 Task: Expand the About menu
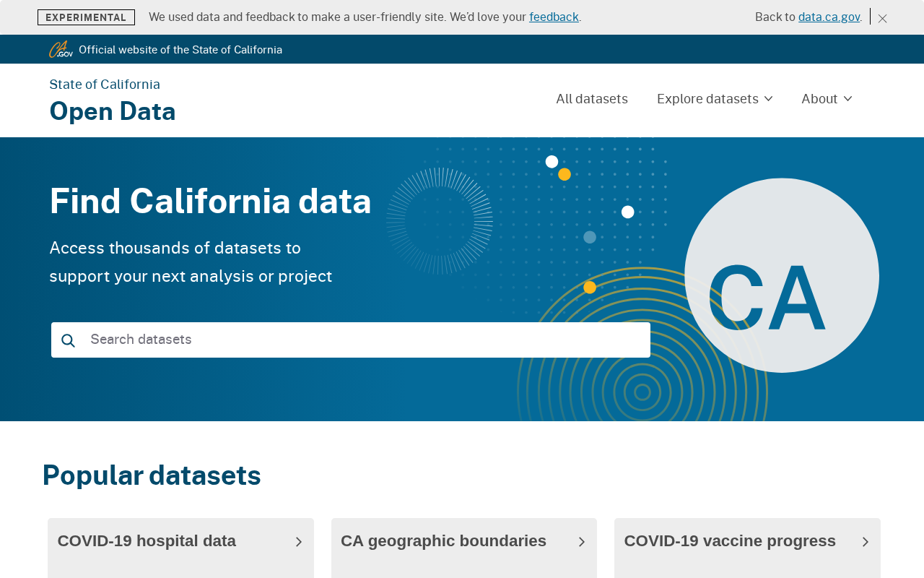(819, 99)
